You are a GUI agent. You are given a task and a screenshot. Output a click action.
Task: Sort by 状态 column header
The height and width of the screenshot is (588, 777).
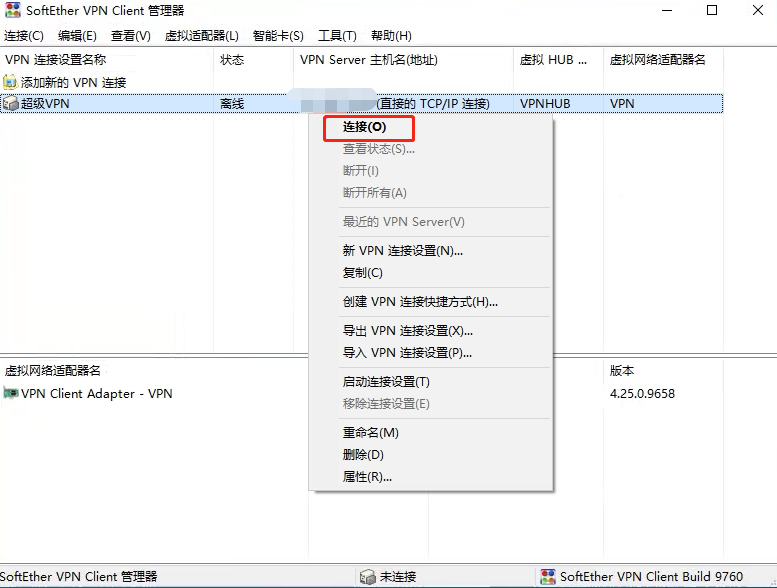click(x=253, y=60)
